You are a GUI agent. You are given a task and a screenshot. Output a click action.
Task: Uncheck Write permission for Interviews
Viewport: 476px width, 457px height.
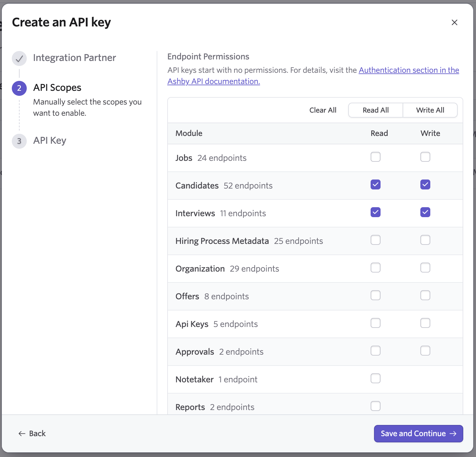425,212
